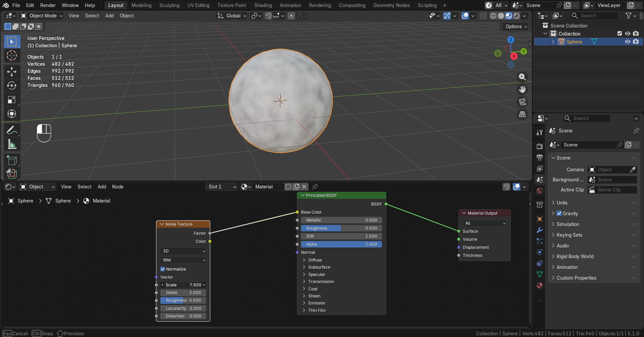
Task: Disable Sphere render camera icon
Action: (636, 42)
